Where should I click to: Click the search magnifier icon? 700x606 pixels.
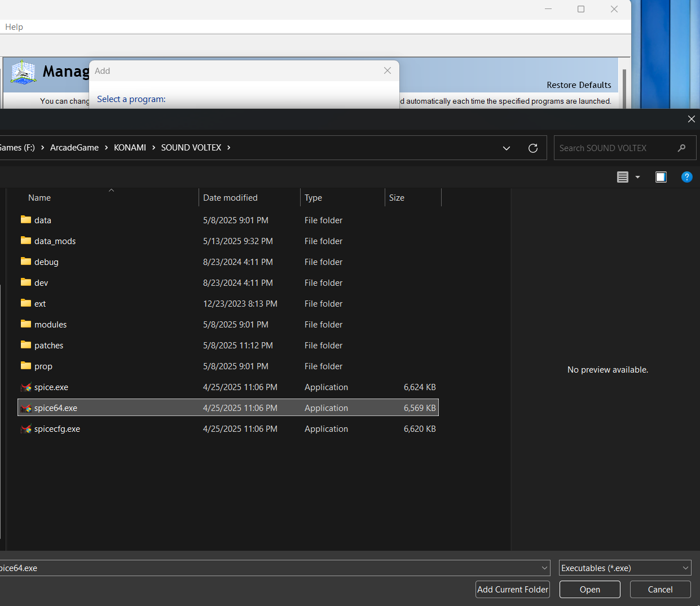(681, 148)
